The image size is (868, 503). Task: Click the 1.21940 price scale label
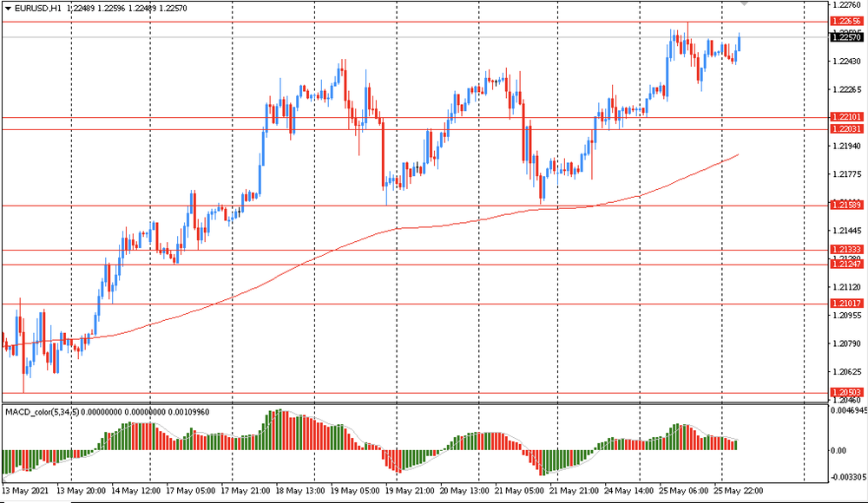point(847,146)
